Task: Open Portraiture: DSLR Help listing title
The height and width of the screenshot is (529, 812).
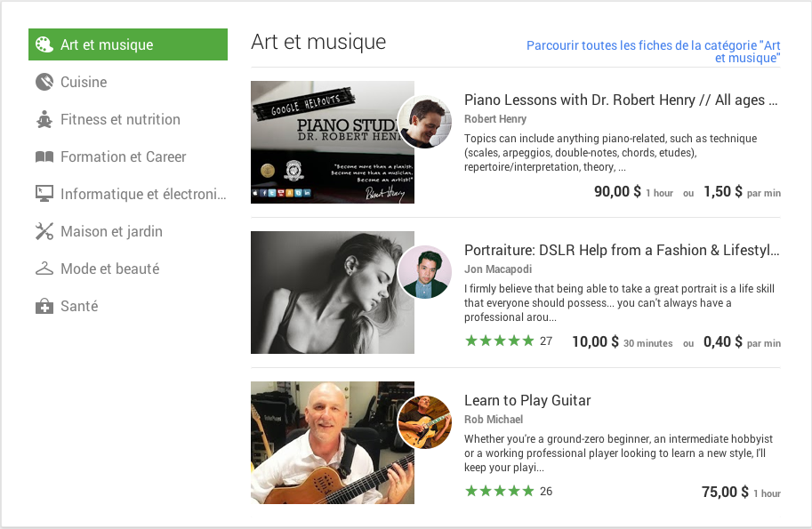Action: tap(622, 250)
